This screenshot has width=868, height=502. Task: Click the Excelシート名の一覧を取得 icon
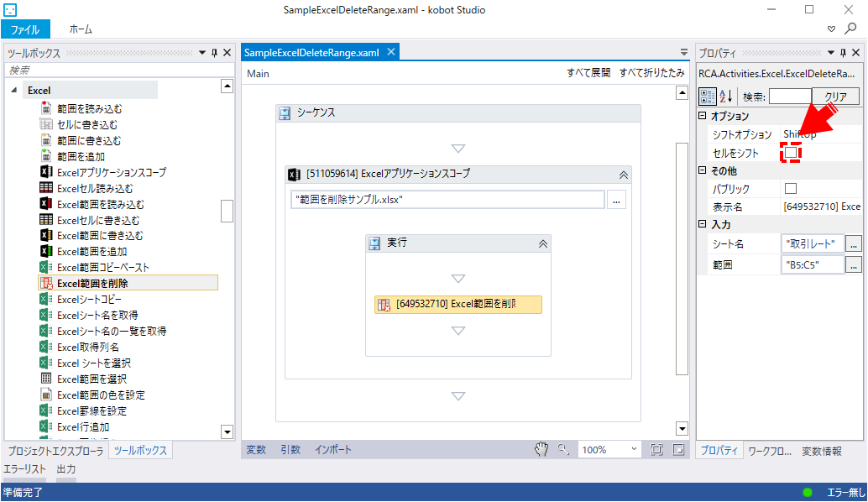(x=46, y=331)
